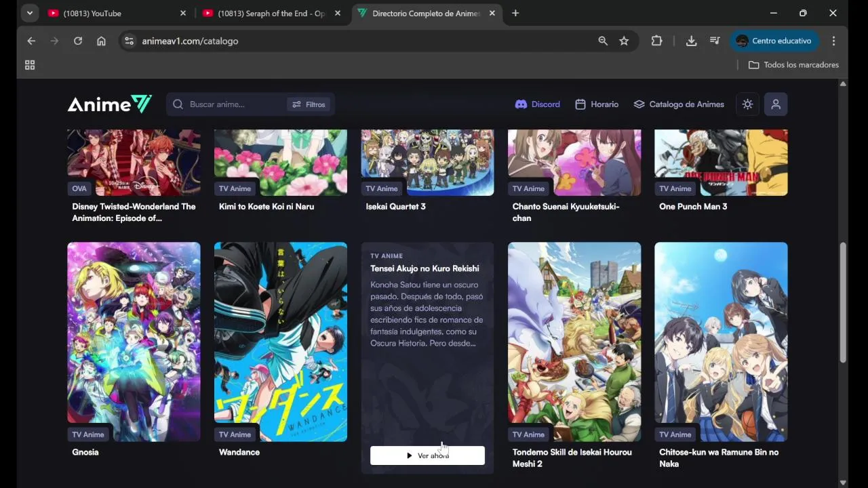This screenshot has height=488, width=868.
Task: Click the TV Anime badge on One Punch Man 3
Action: (675, 188)
